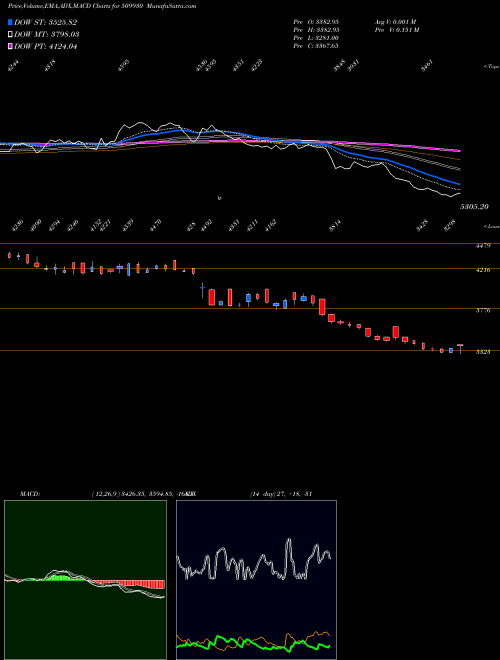Click the green MACD chart panel
This screenshot has width=500, height=660.
click(x=85, y=580)
